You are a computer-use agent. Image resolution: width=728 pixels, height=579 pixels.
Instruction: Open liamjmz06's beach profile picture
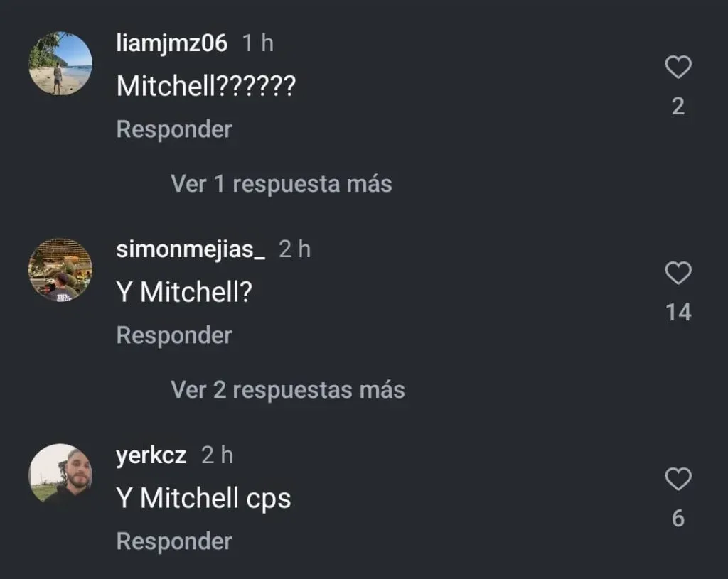(60, 63)
